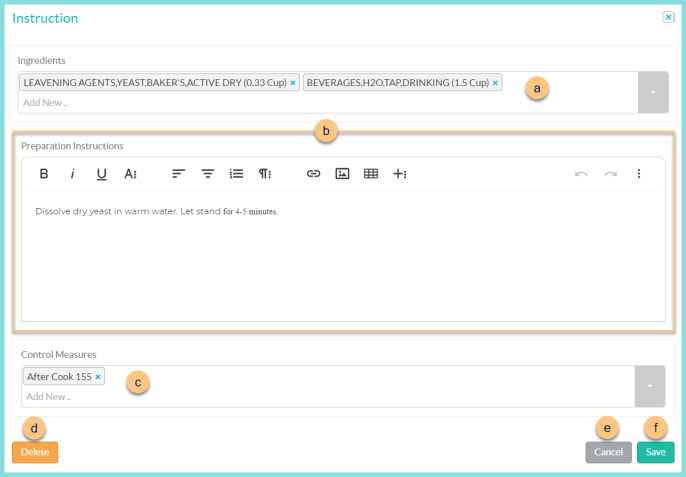
Task: Click the BEVERAGES,H2O,TAP,DRINKING tag text
Action: pos(398,83)
